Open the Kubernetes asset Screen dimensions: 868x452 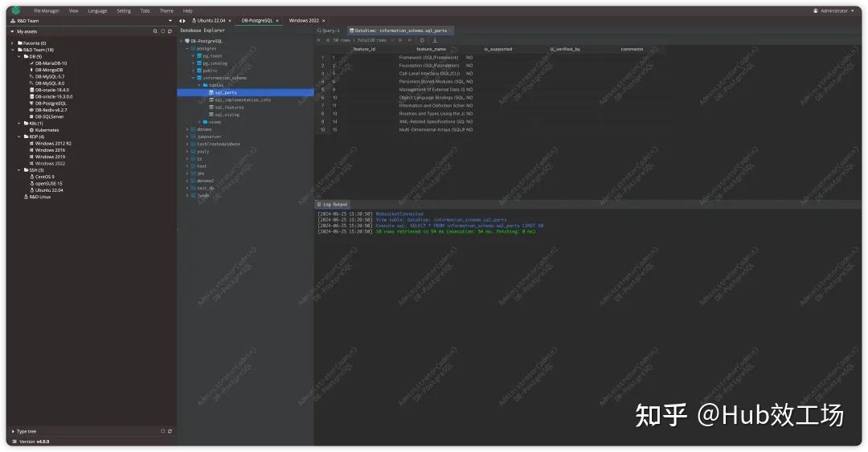tap(47, 130)
